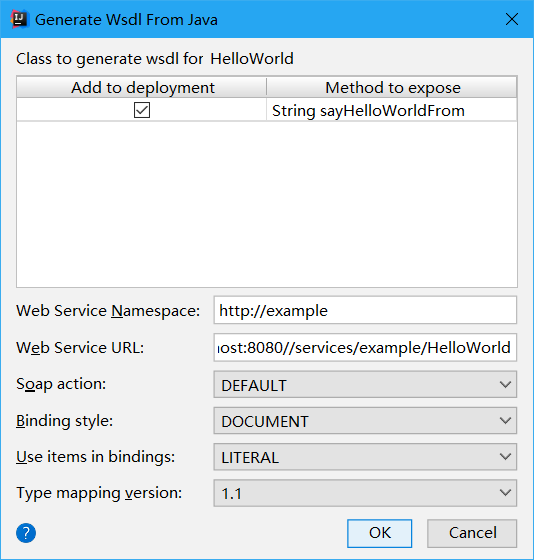Open the Type mapping version dropdown
This screenshot has height=560, width=534.
pos(365,493)
